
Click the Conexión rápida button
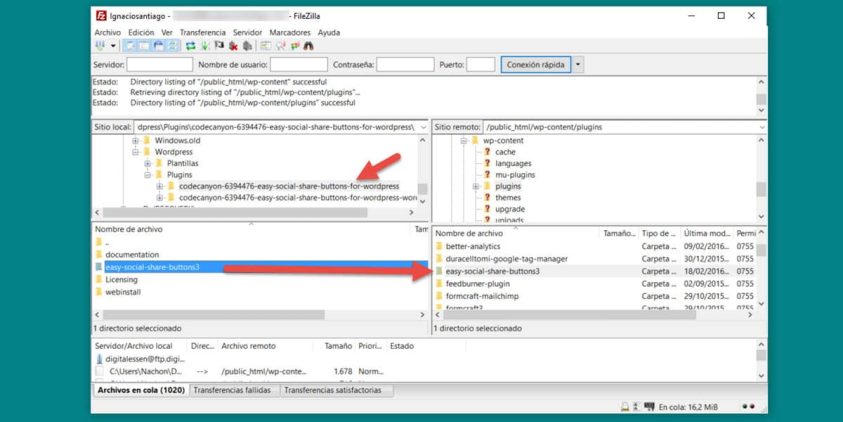pyautogui.click(x=535, y=65)
